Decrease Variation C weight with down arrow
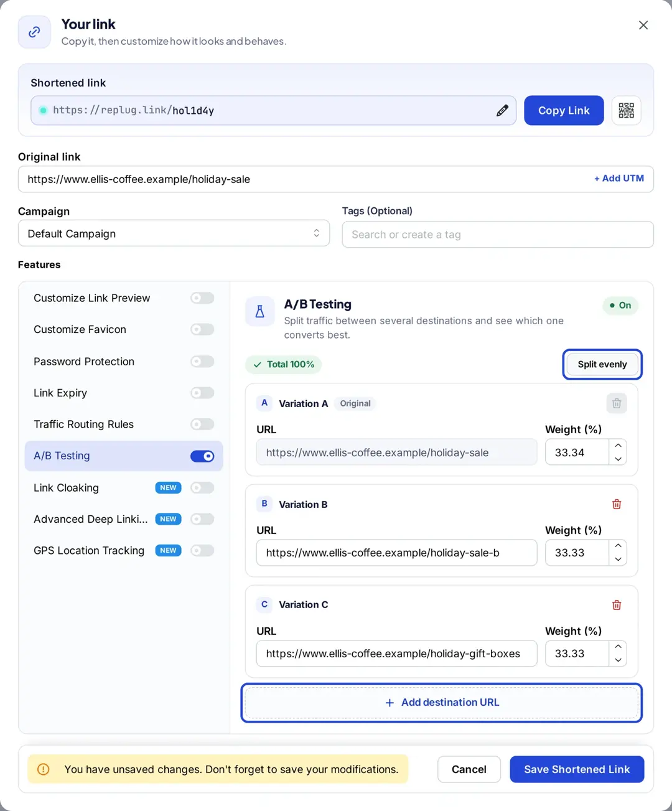 click(618, 660)
